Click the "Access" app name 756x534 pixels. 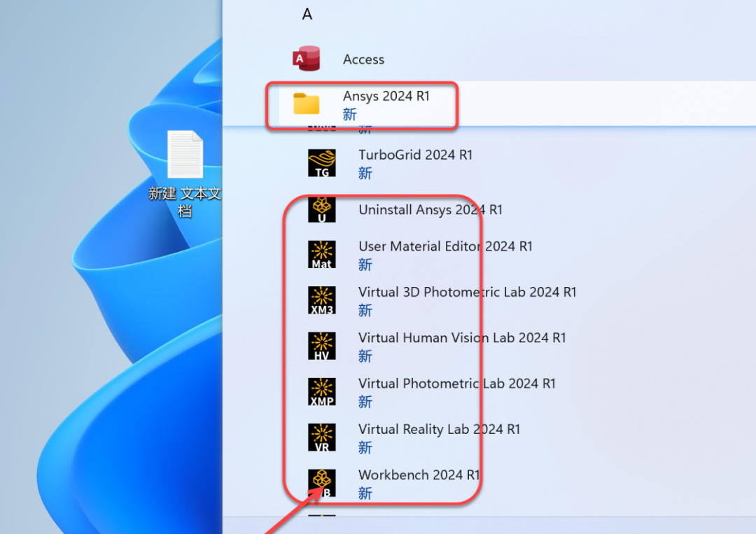pos(363,59)
